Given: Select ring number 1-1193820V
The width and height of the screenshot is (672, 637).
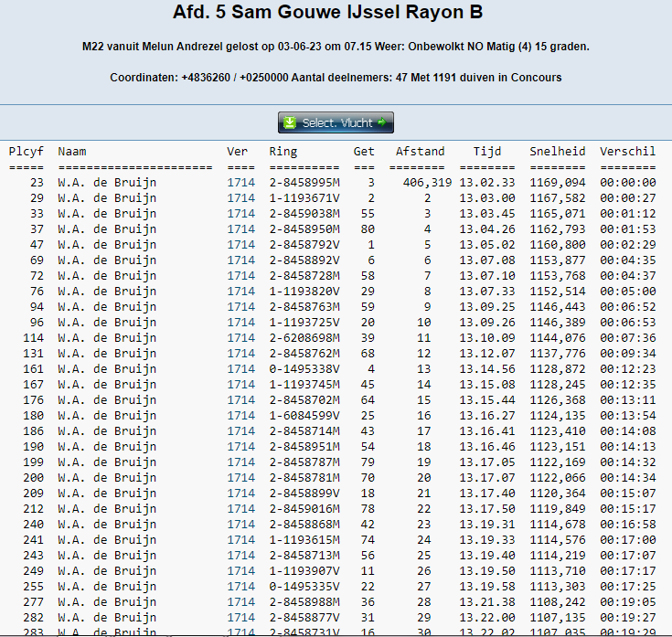Looking at the screenshot, I should pyautogui.click(x=304, y=292).
